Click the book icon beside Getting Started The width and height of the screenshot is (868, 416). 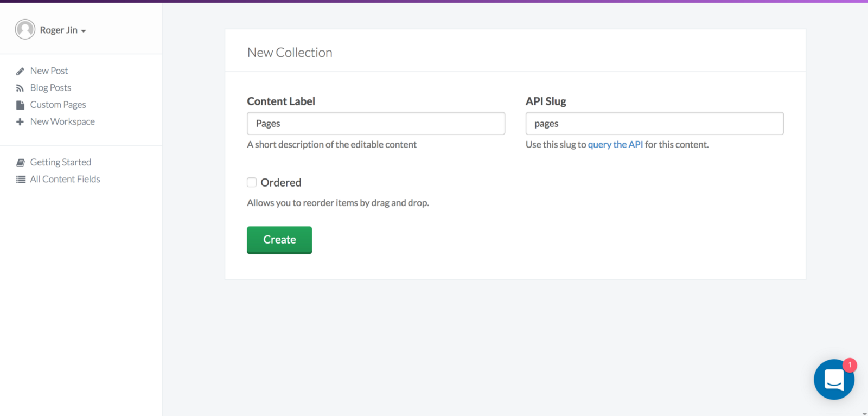pos(21,162)
